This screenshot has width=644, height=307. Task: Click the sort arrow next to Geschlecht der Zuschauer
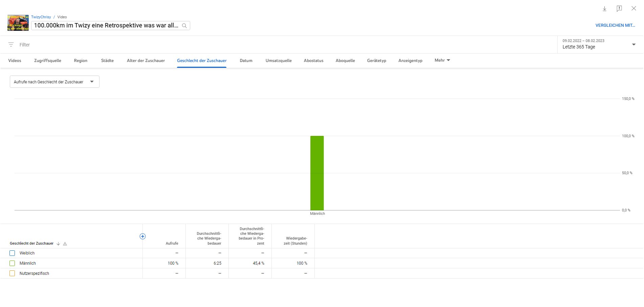(x=58, y=244)
